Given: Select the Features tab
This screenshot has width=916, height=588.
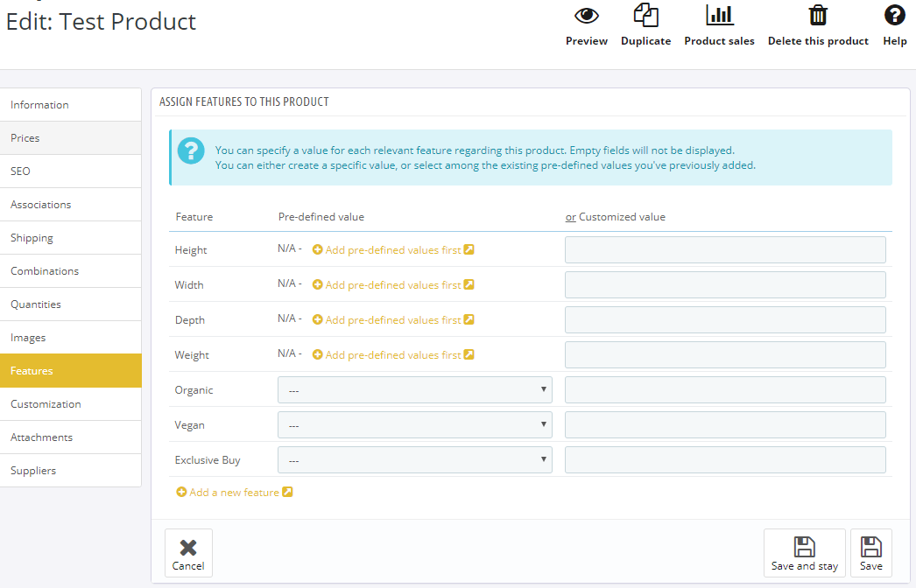Looking at the screenshot, I should point(71,371).
